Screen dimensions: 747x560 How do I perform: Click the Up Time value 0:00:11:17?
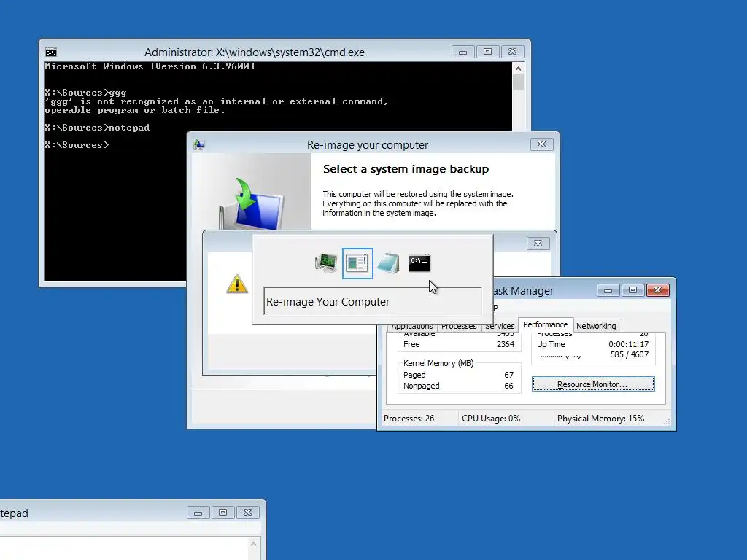click(628, 344)
